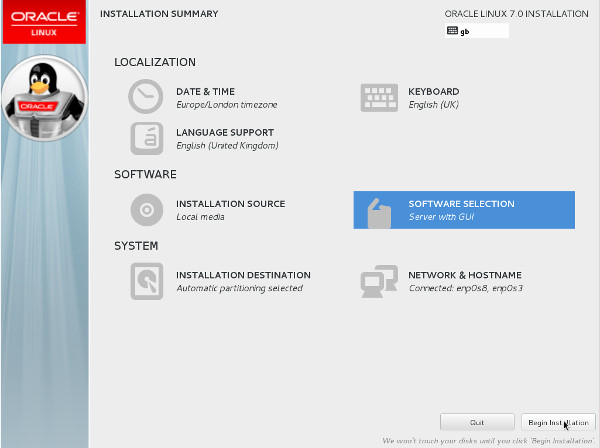The image size is (600, 448).
Task: Click the SYSTEM section heading
Action: tap(136, 246)
